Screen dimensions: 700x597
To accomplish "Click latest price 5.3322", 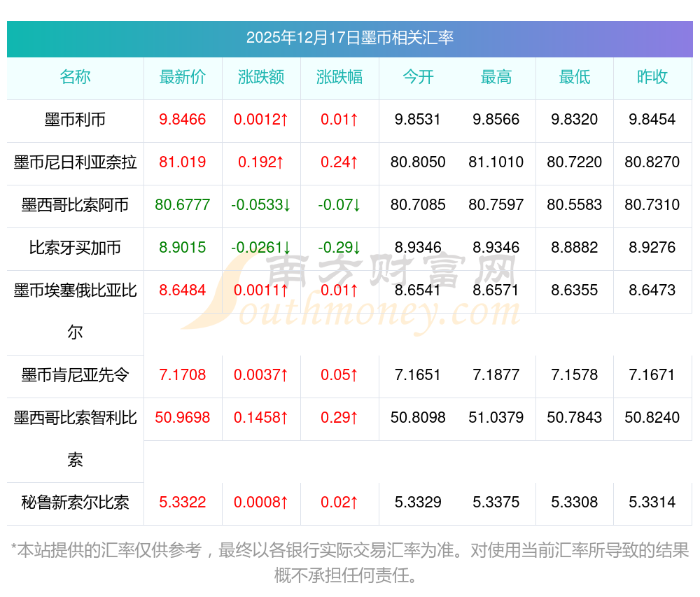I will [182, 503].
